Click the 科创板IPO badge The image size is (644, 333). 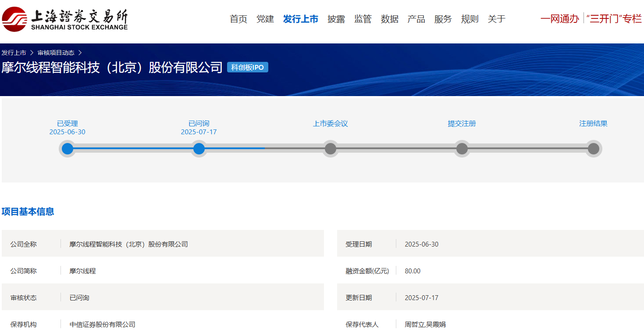[248, 67]
